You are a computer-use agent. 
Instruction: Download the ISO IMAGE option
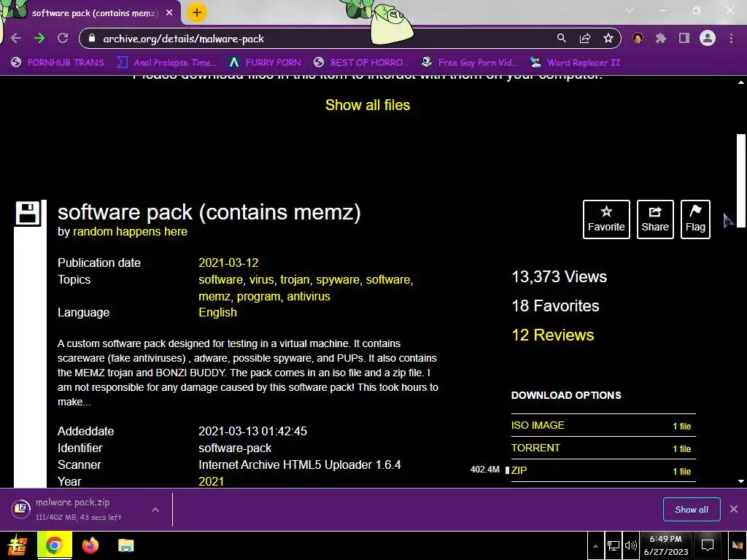[538, 425]
